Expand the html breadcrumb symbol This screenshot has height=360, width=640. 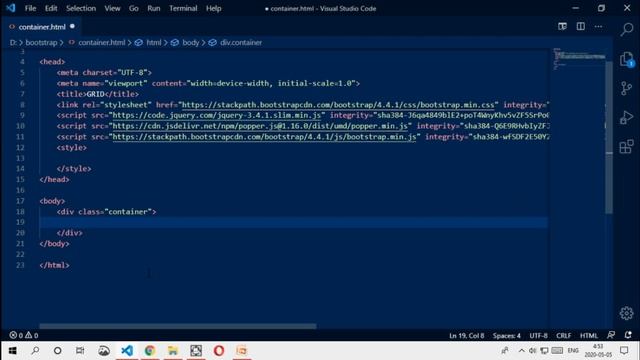click(x=154, y=42)
